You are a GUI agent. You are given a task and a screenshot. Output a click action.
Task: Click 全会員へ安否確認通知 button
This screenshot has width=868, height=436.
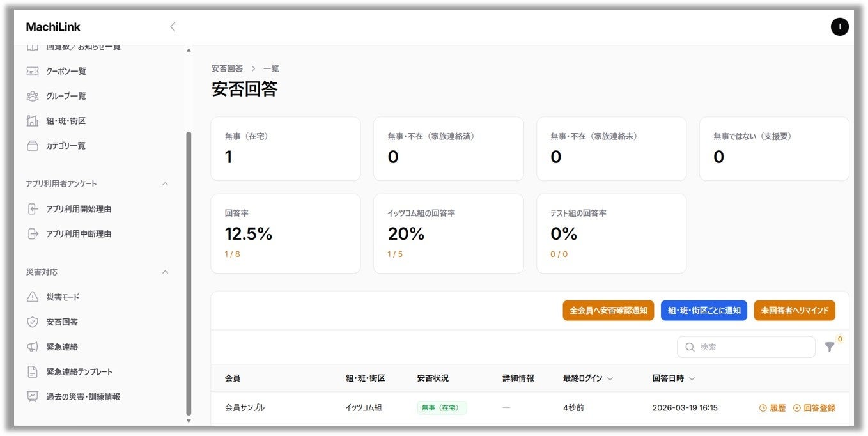click(608, 311)
